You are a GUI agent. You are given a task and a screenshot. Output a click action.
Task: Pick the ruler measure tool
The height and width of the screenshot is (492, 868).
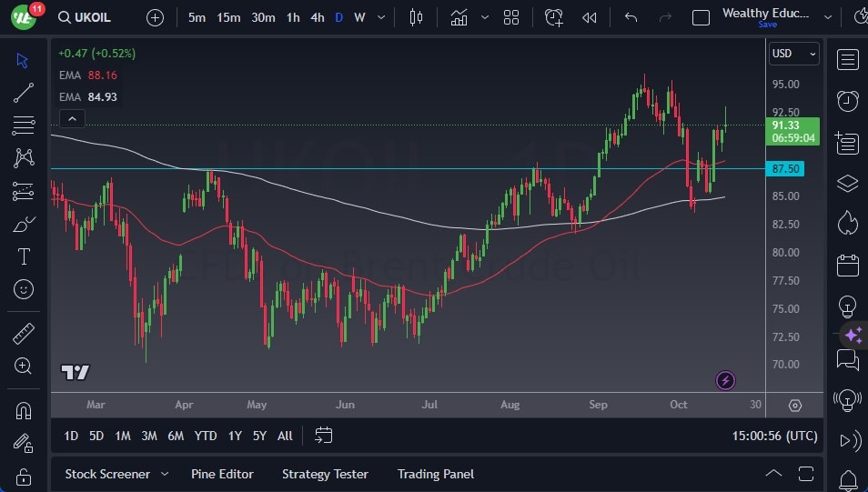point(24,334)
